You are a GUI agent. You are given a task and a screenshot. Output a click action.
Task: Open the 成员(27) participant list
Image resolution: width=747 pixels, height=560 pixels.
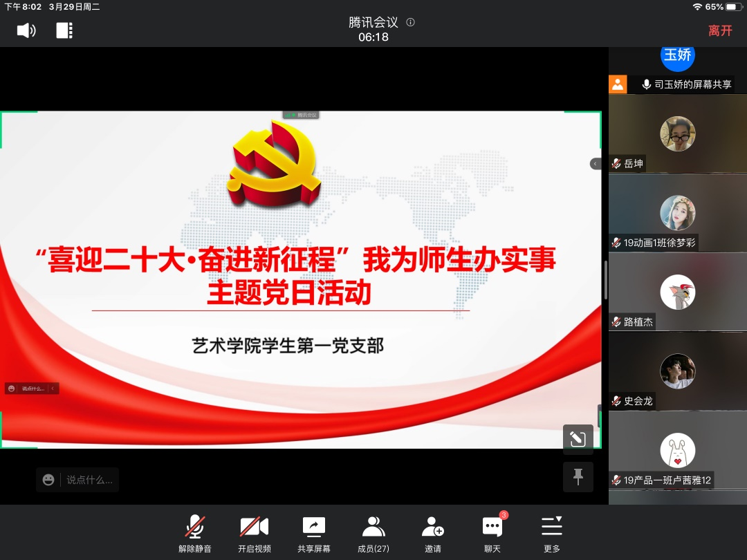tap(373, 534)
